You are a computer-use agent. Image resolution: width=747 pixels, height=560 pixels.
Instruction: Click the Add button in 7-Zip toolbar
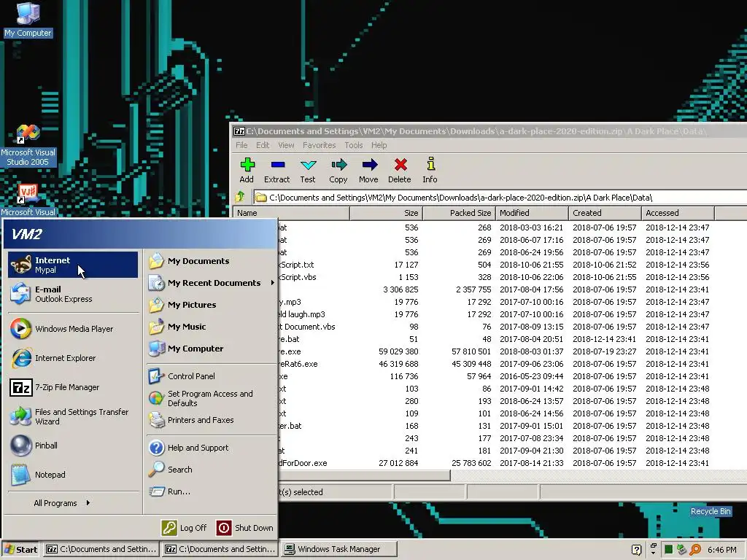point(247,170)
